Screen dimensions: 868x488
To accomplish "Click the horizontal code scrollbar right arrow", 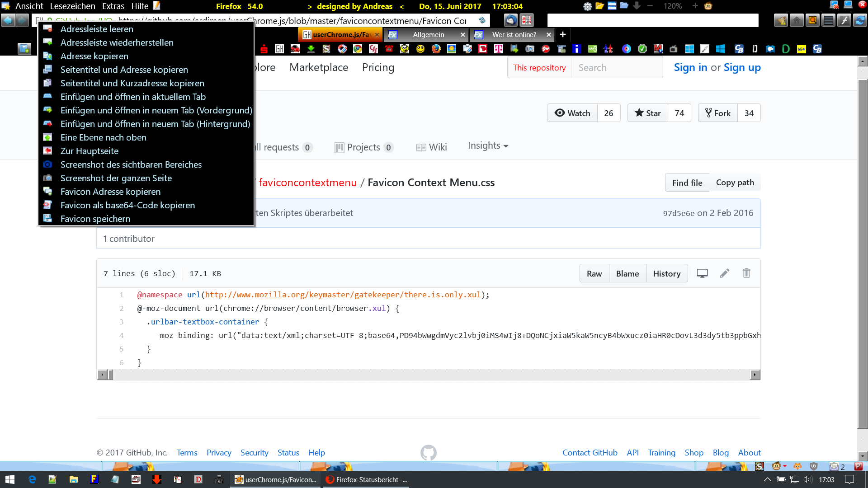I will (755, 375).
